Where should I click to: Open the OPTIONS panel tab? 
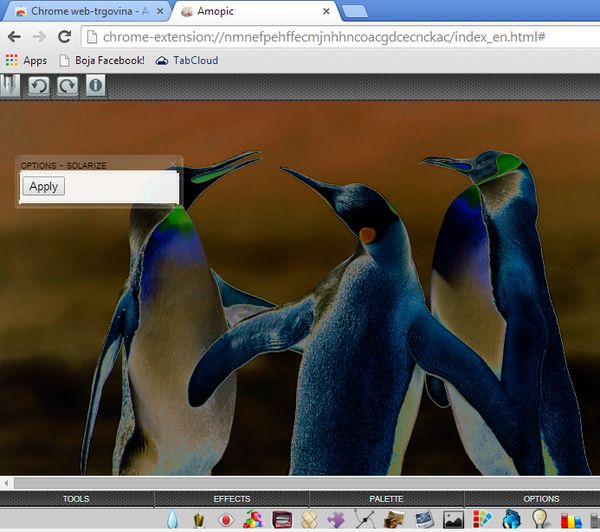[x=541, y=498]
